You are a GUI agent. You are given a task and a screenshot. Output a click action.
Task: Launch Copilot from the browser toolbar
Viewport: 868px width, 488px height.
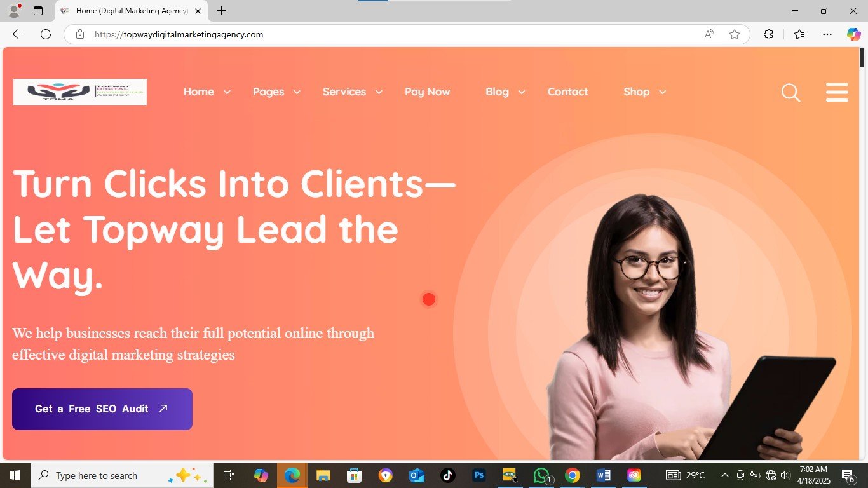[x=853, y=34]
